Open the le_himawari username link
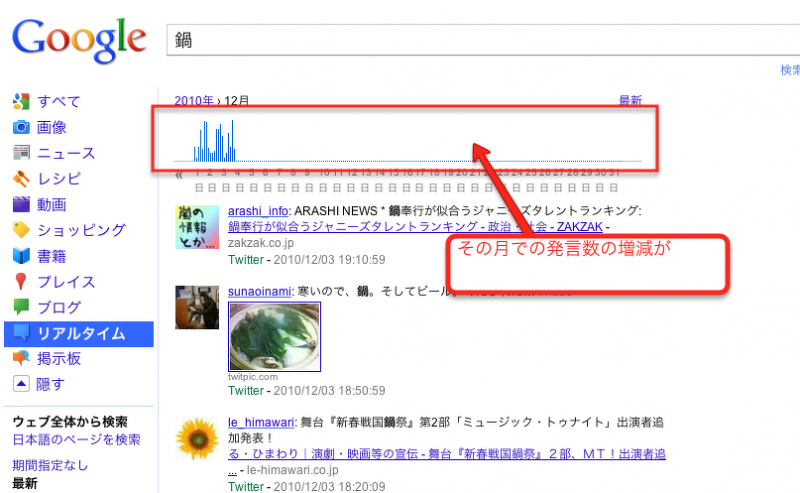Image resolution: width=800 pixels, height=493 pixels. pos(261,423)
